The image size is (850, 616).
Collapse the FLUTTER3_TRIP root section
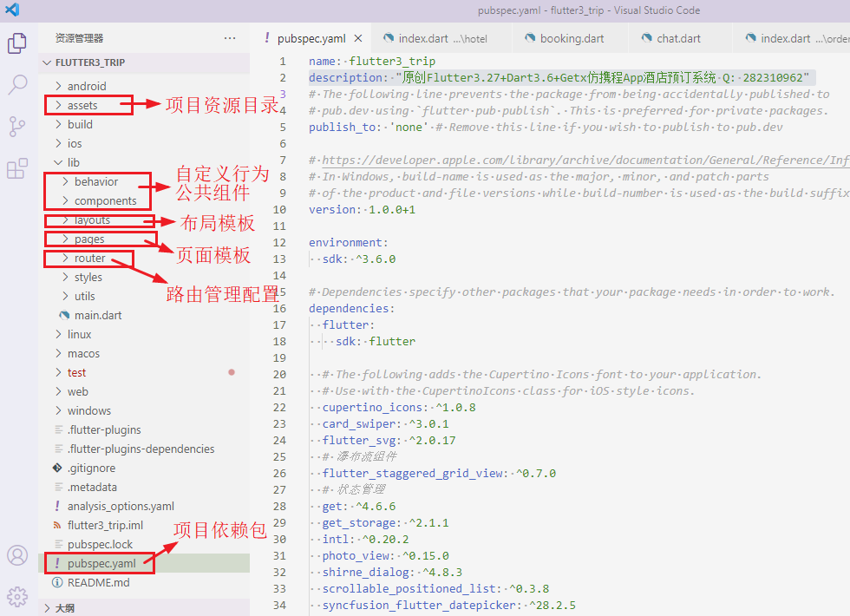click(89, 63)
